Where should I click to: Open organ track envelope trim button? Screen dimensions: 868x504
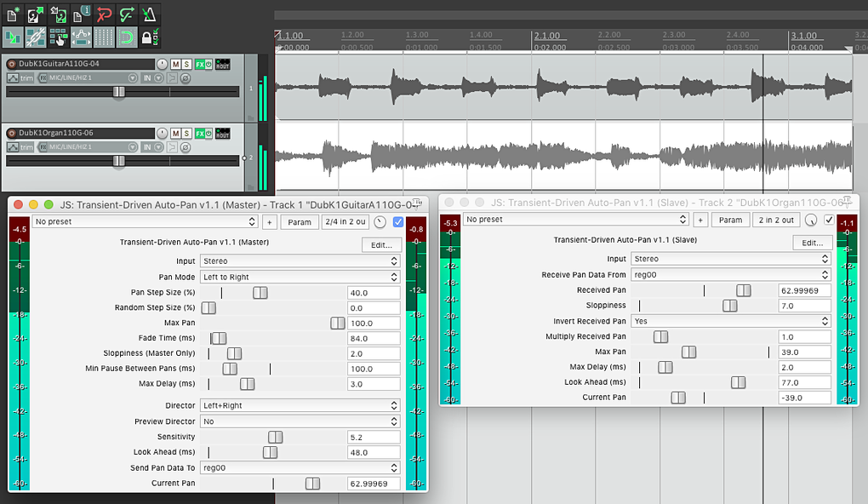point(20,147)
